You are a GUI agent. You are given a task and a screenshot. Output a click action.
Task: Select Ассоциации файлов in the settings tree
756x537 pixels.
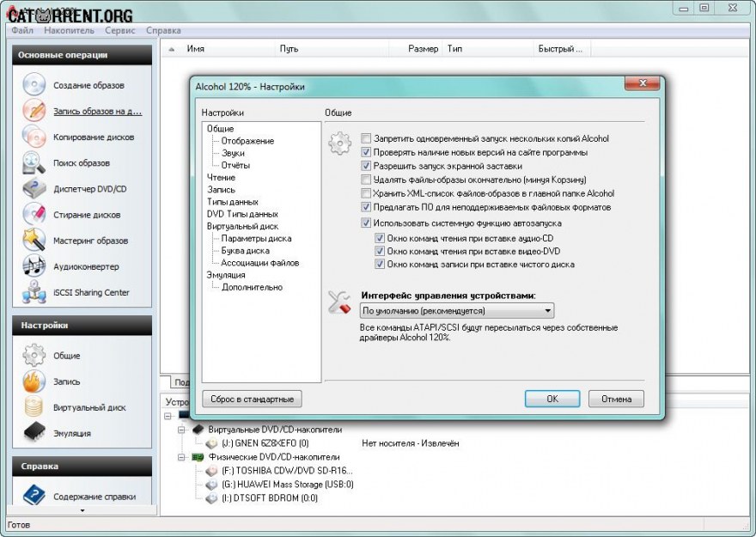tap(259, 263)
